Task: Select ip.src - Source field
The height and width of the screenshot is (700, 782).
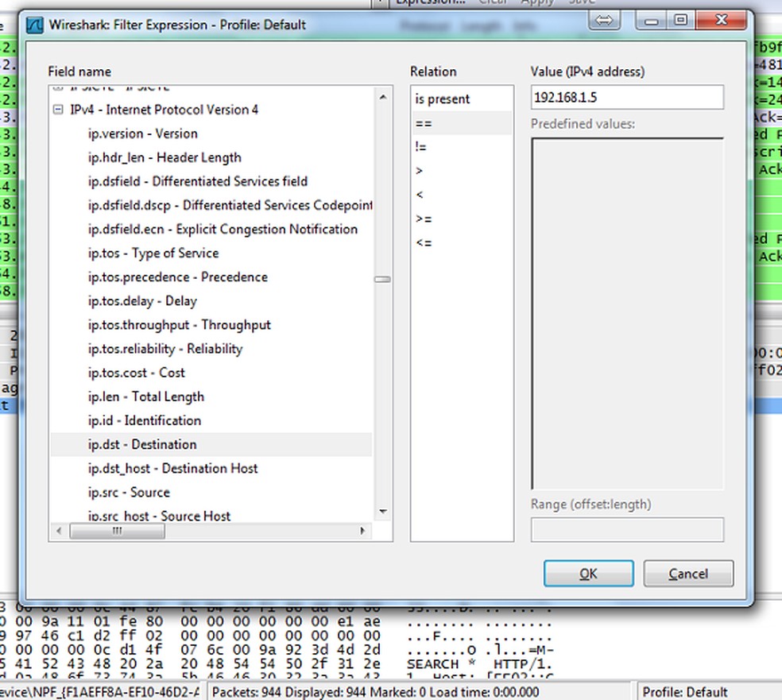Action: (129, 493)
